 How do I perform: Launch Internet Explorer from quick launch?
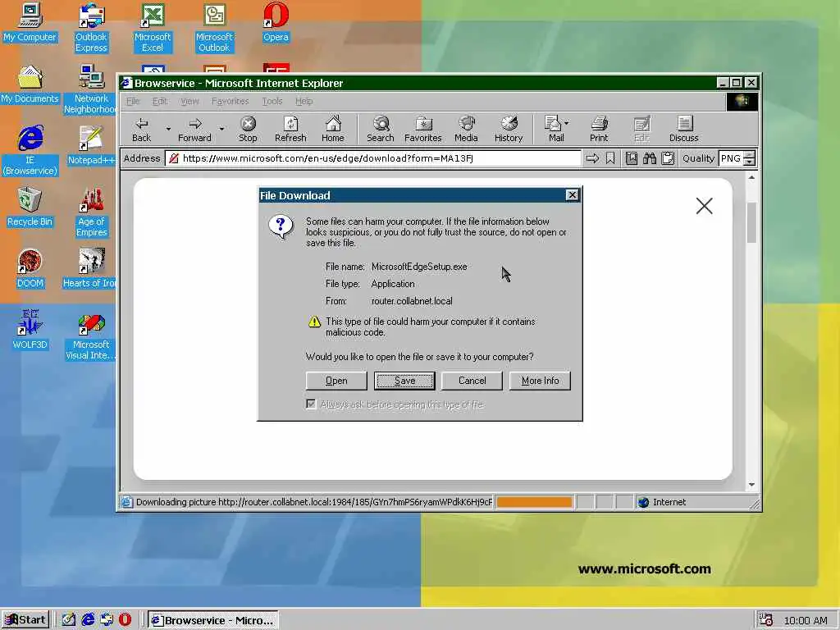pyautogui.click(x=88, y=620)
